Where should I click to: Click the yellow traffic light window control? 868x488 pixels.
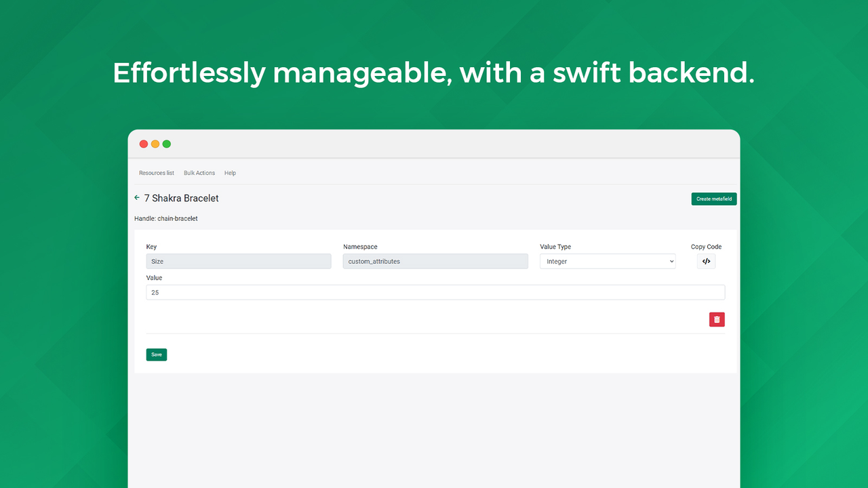point(155,144)
